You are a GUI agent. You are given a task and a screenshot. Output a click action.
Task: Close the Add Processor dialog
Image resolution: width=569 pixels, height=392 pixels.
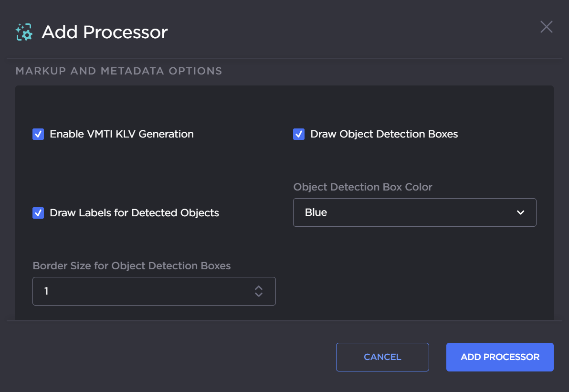546,27
